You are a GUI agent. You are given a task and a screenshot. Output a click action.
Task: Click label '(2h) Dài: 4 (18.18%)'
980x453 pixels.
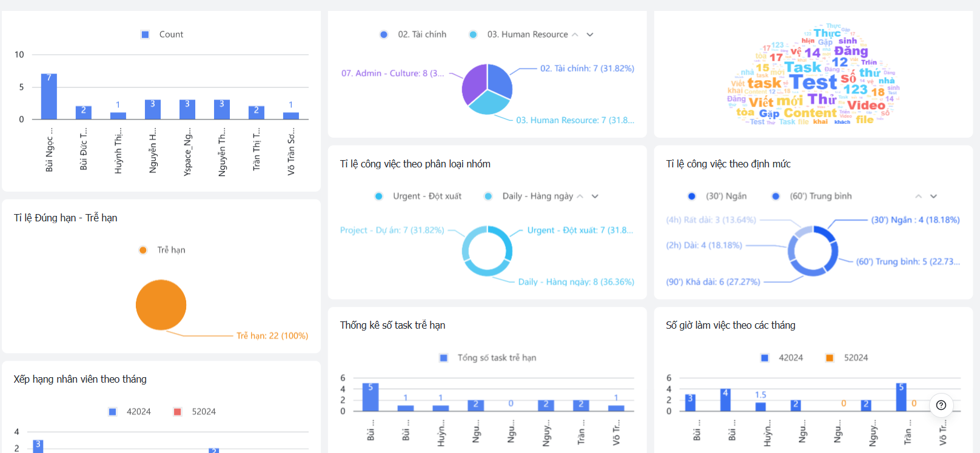pos(704,246)
